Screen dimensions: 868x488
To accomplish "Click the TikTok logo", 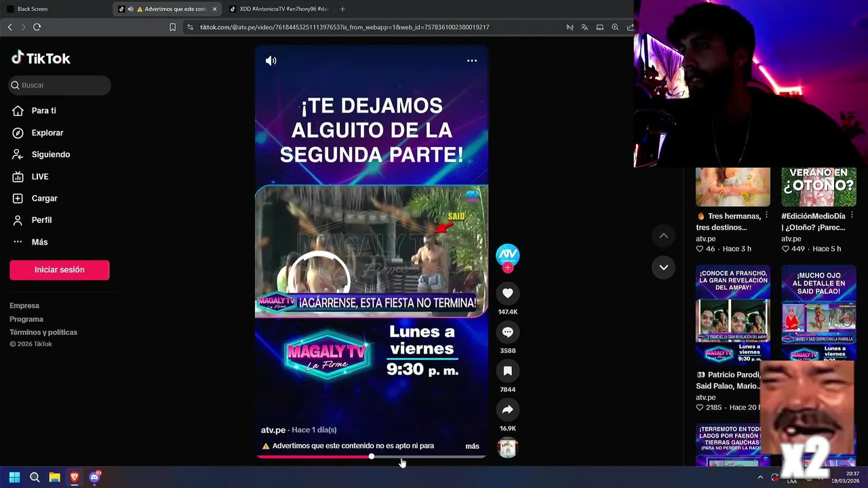I will click(41, 58).
